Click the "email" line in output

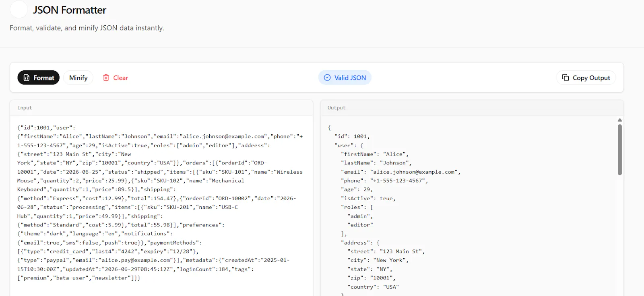(400, 172)
